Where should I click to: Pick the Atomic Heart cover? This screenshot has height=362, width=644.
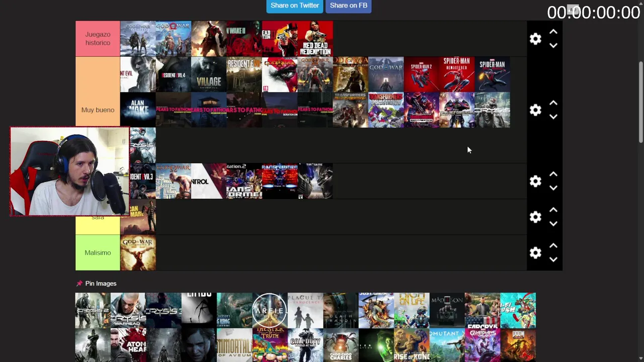128,345
